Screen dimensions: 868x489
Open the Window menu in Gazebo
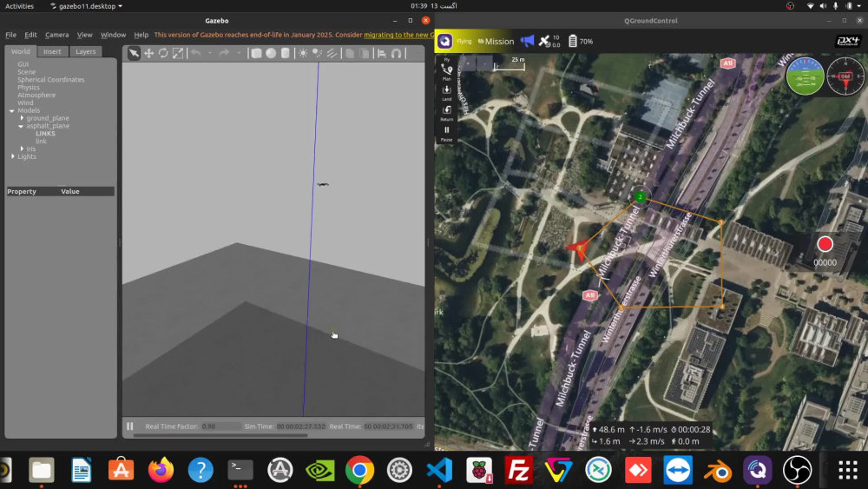coord(113,35)
